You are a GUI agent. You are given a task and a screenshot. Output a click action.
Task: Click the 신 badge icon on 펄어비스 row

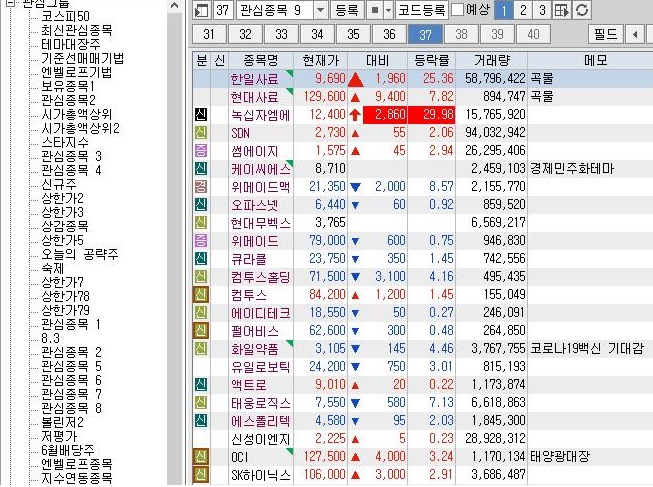(x=201, y=330)
